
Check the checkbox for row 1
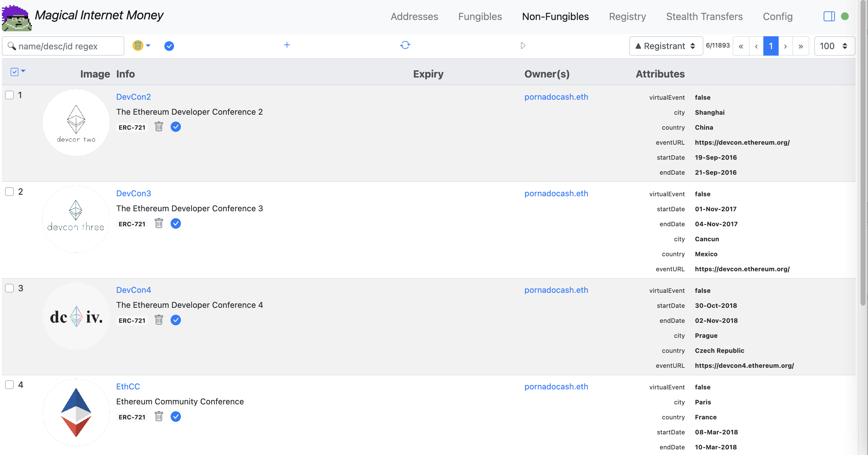[9, 95]
